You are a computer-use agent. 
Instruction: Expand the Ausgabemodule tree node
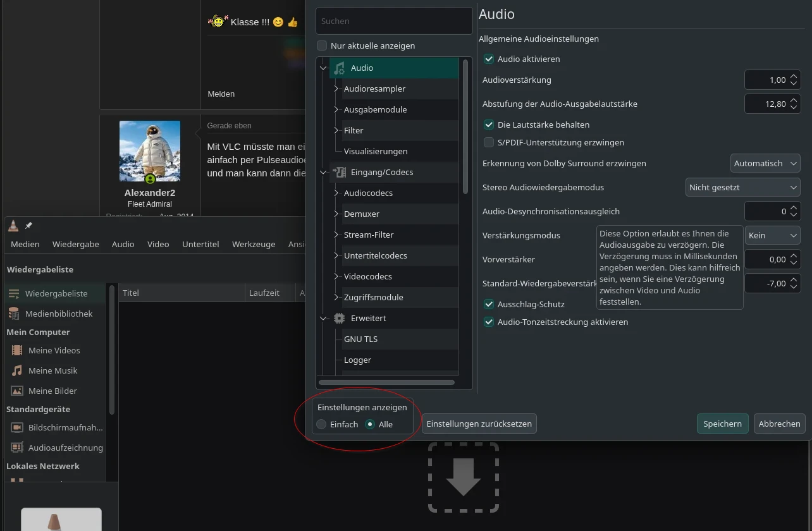[337, 109]
